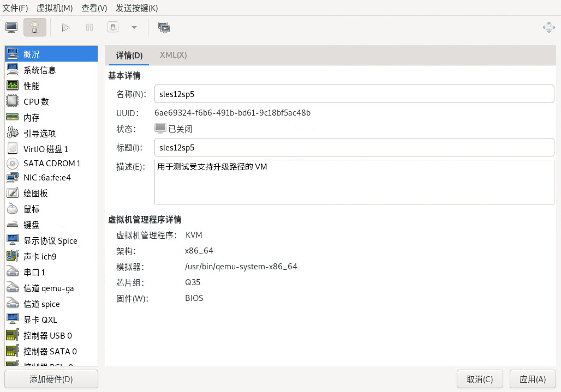Select 内存 memory entry
561x392 pixels.
point(31,117)
